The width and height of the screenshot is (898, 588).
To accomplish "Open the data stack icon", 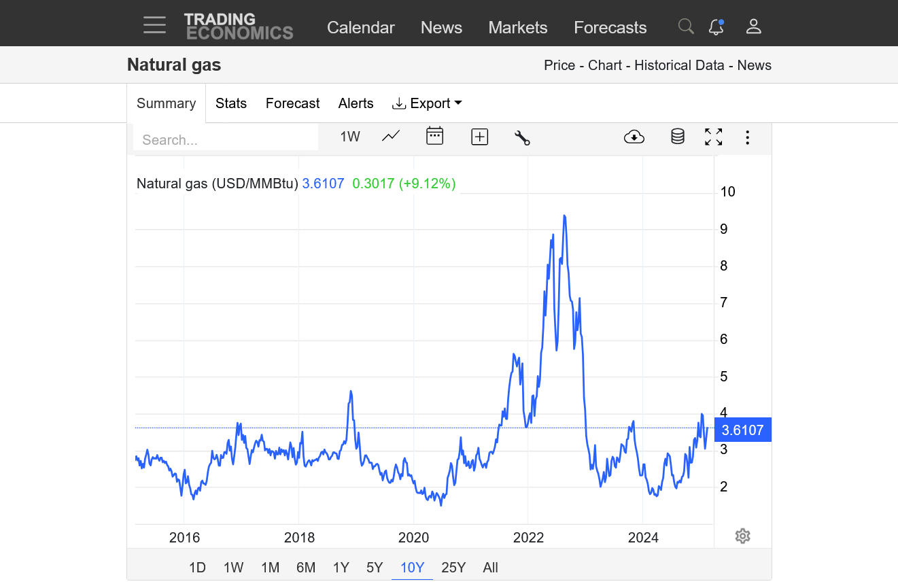I will tap(677, 137).
